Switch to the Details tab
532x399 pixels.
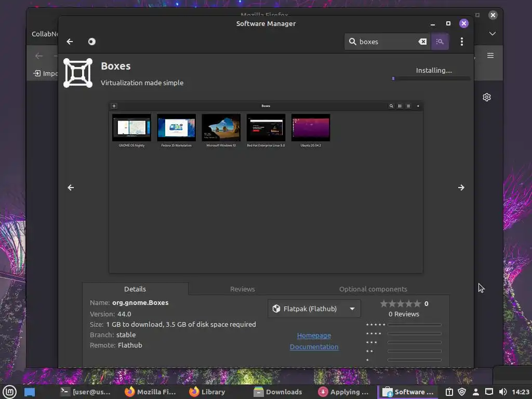point(135,289)
